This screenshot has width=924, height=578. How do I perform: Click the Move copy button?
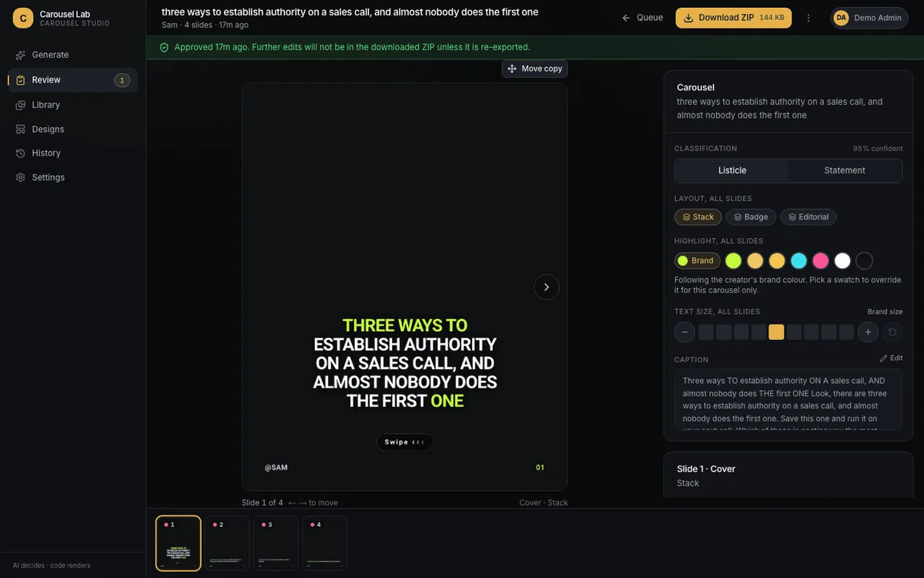534,69
